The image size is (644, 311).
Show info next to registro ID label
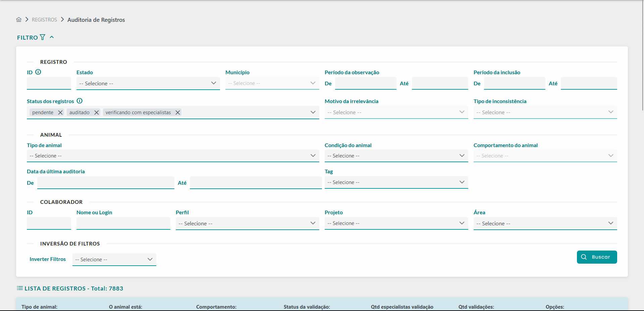(x=38, y=72)
